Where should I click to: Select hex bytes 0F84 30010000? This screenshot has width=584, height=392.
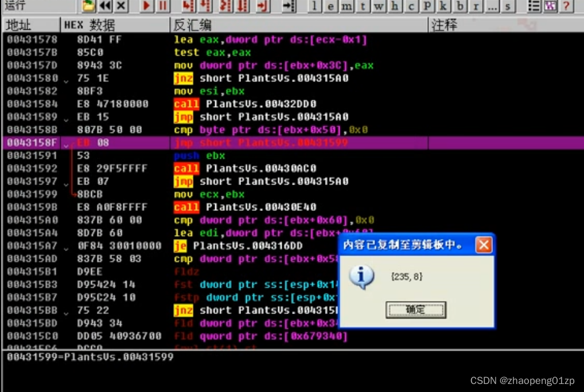(119, 246)
